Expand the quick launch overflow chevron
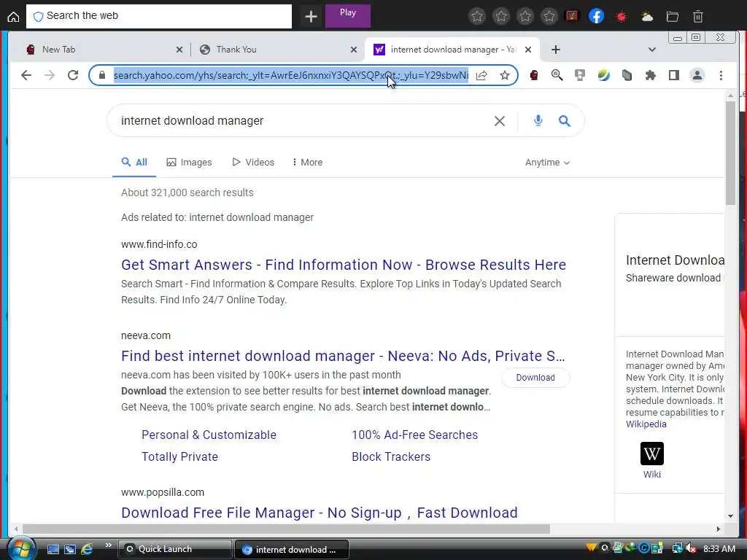Image resolution: width=747 pixels, height=560 pixels. (x=108, y=545)
